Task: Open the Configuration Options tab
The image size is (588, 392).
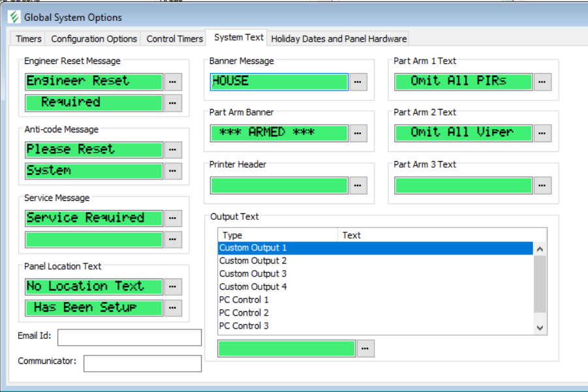Action: tap(94, 38)
